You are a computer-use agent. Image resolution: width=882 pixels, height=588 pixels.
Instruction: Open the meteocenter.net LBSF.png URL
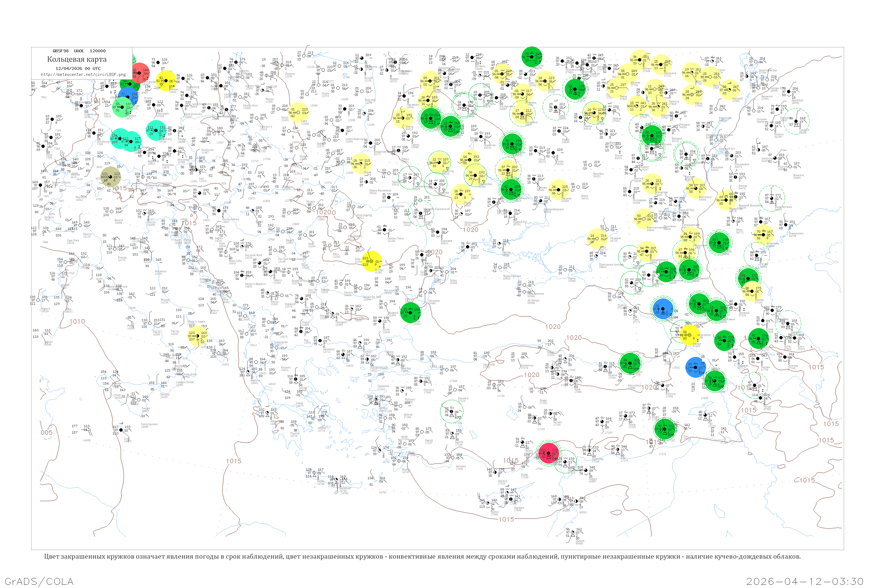(83, 75)
